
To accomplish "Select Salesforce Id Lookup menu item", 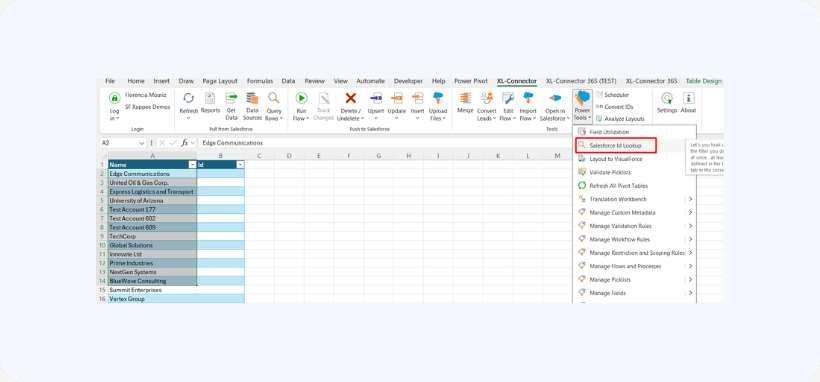I will click(x=616, y=145).
